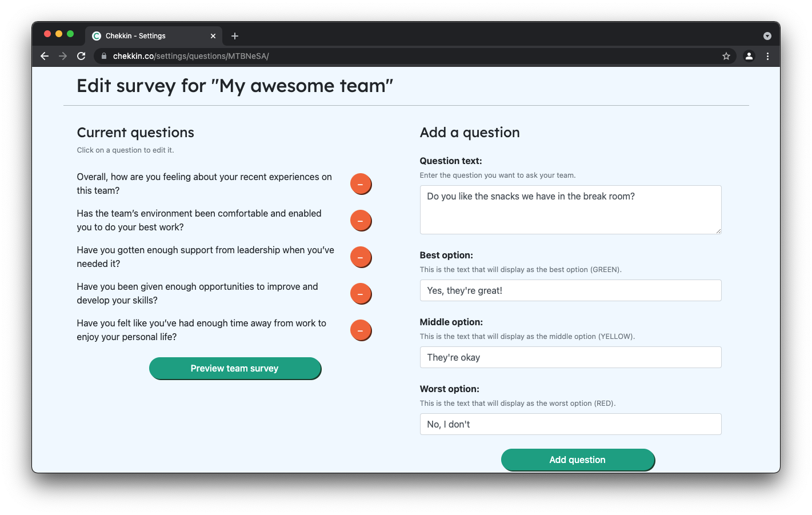Edit question about time away from work
The height and width of the screenshot is (515, 812).
point(202,330)
